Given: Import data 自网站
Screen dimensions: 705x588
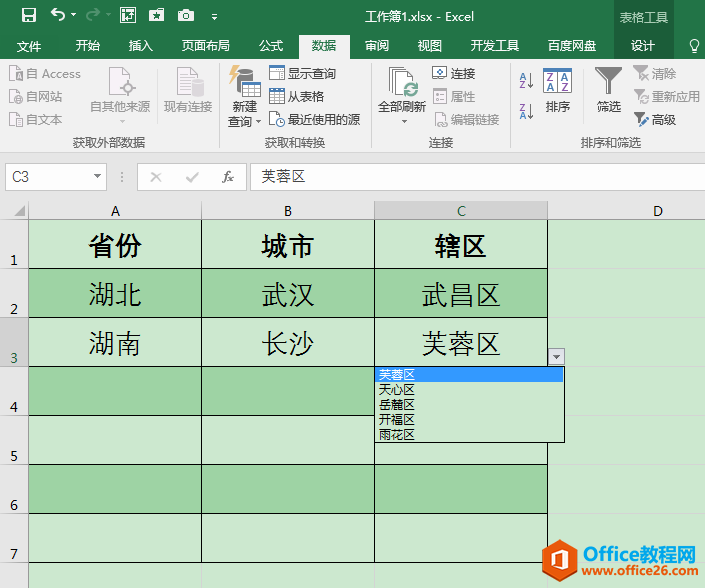Looking at the screenshot, I should pos(36,97).
